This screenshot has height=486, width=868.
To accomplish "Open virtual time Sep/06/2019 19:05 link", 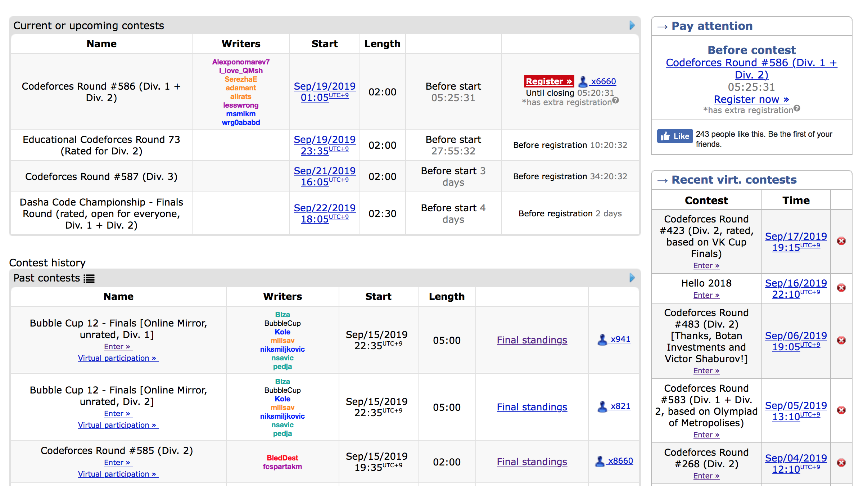I will tap(796, 341).
